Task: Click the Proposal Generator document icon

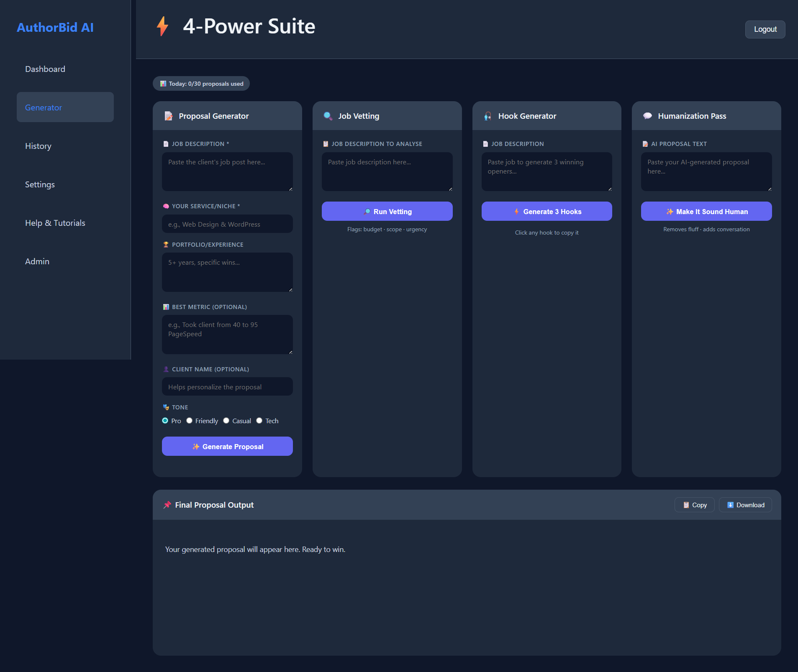Action: (x=169, y=116)
